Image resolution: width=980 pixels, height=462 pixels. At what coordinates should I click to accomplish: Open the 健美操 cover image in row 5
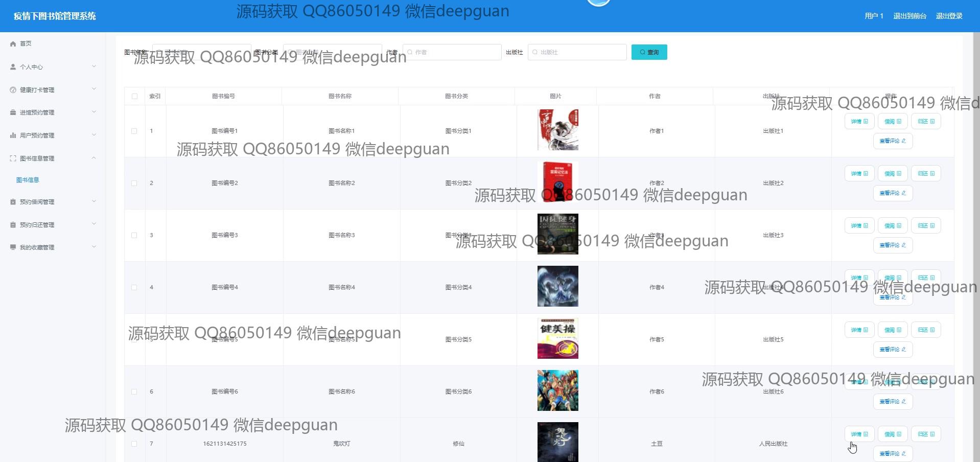[558, 338]
